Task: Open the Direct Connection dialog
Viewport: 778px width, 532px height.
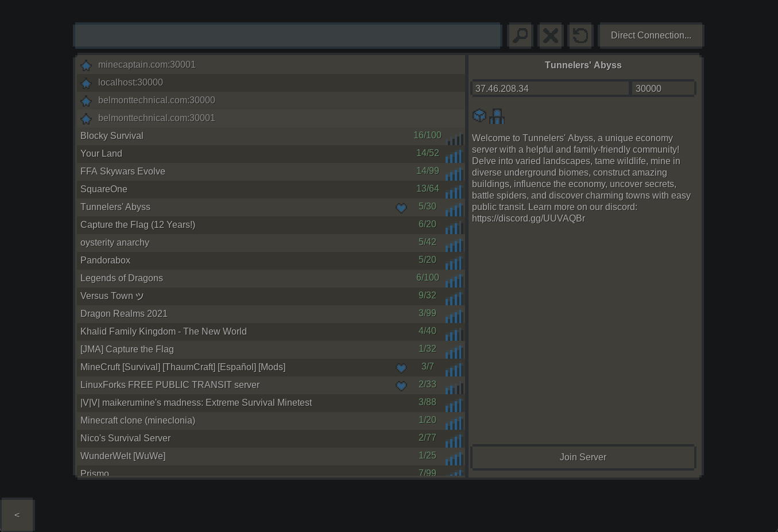Action: (651, 36)
